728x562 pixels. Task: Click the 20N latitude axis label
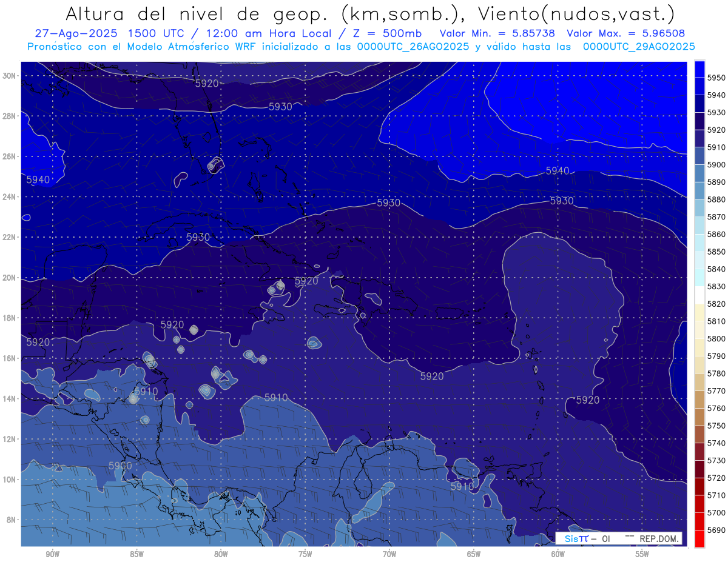10,278
